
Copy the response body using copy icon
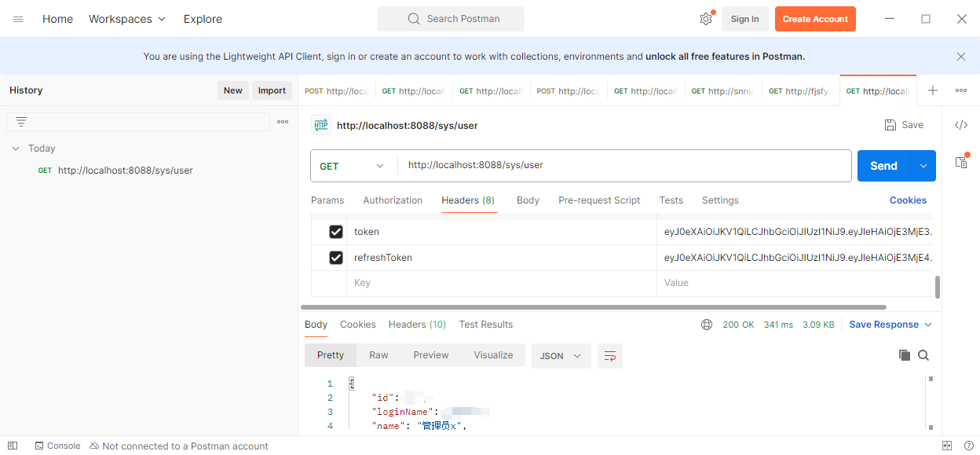pyautogui.click(x=905, y=355)
